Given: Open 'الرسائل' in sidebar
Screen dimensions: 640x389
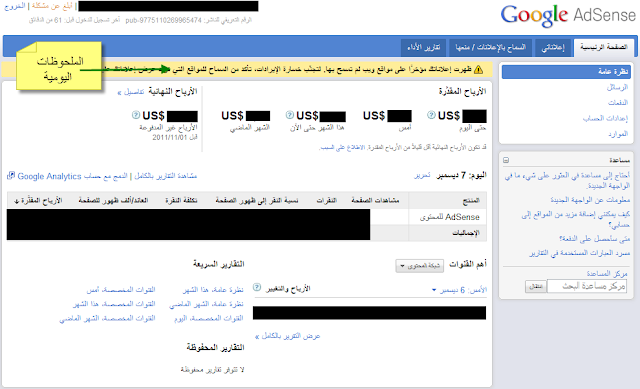Looking at the screenshot, I should pyautogui.click(x=617, y=87).
